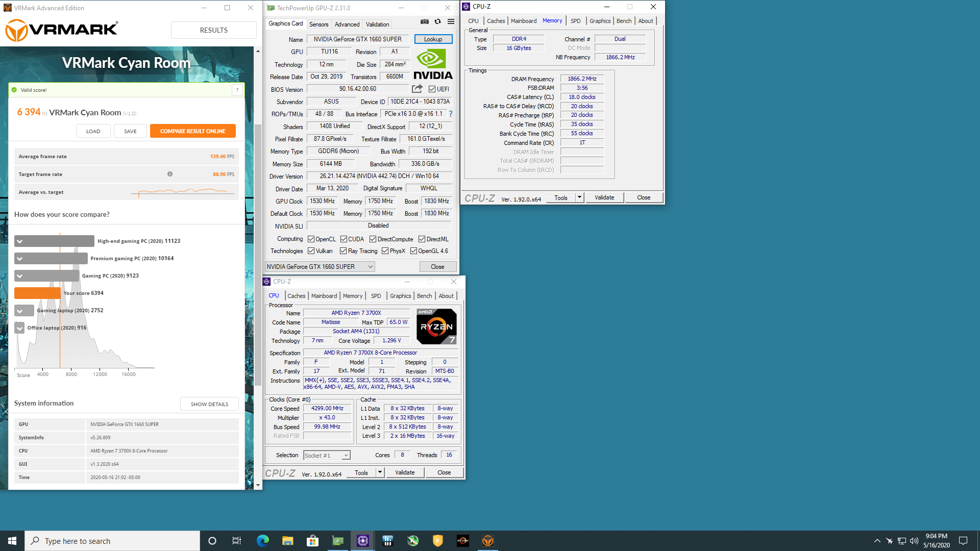The width and height of the screenshot is (980, 551).
Task: Open the Socket #1 selection dropdown
Action: [327, 456]
